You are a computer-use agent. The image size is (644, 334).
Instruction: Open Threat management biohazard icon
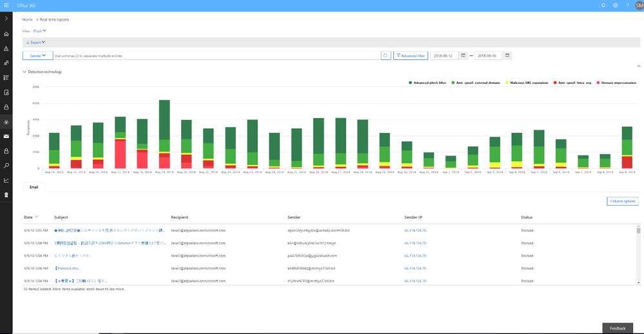[x=6, y=122]
